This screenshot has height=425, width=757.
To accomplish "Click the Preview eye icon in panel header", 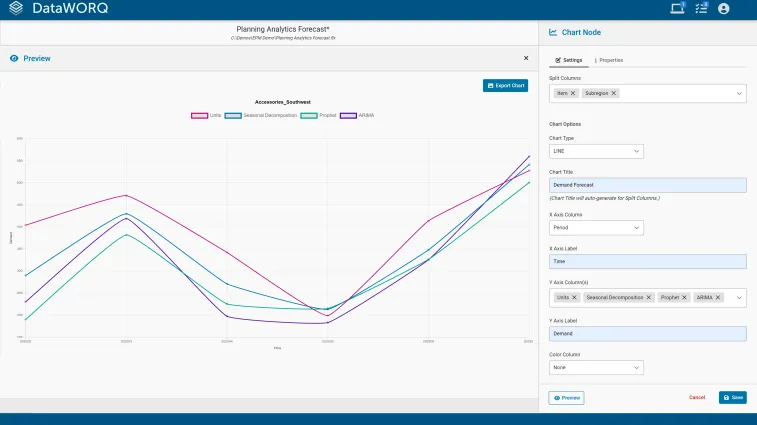I will (x=14, y=58).
